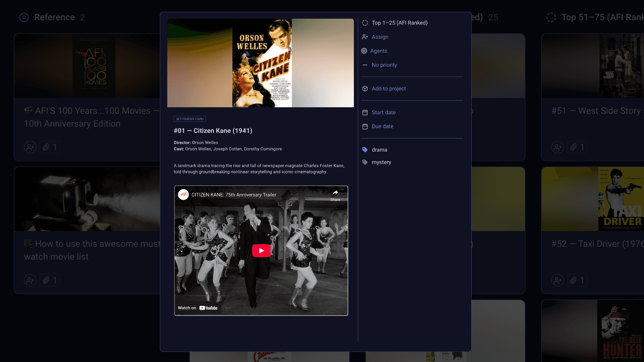Click the Due date calendar icon
Image resolution: width=644 pixels, height=362 pixels.
[x=365, y=126]
